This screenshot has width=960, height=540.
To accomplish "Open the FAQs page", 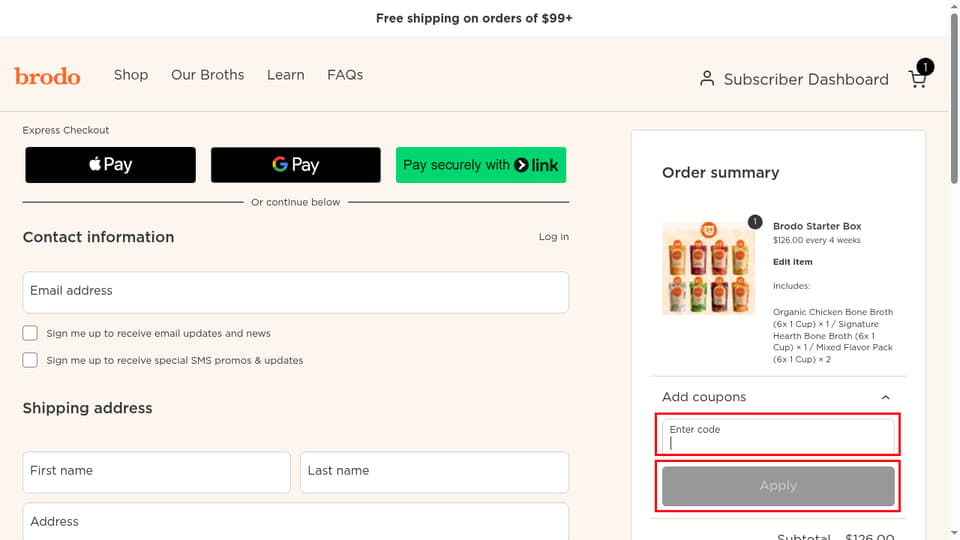I will coord(345,75).
